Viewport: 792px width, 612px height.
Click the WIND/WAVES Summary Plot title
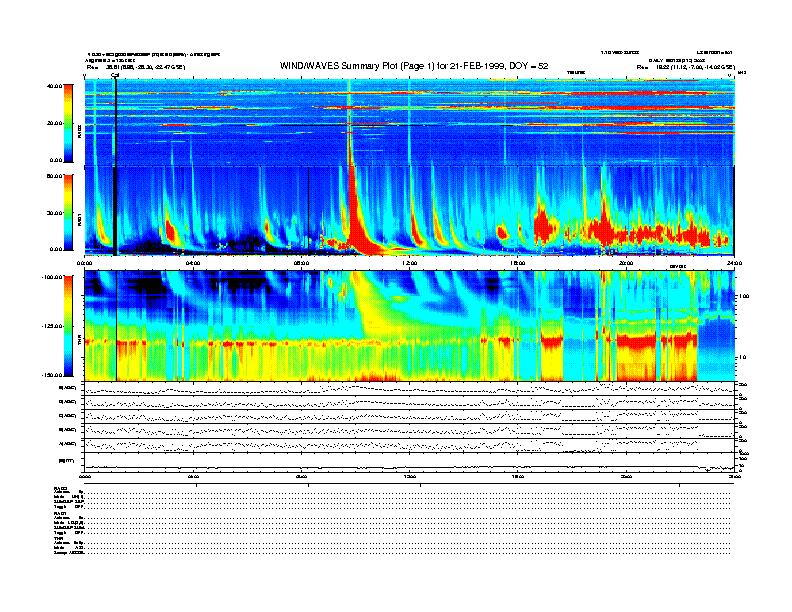click(414, 66)
